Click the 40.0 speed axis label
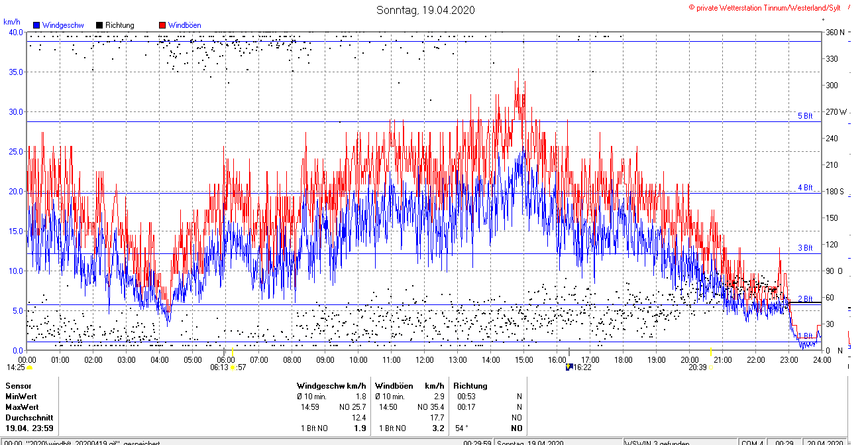The height and width of the screenshot is (445, 868). 15,32
